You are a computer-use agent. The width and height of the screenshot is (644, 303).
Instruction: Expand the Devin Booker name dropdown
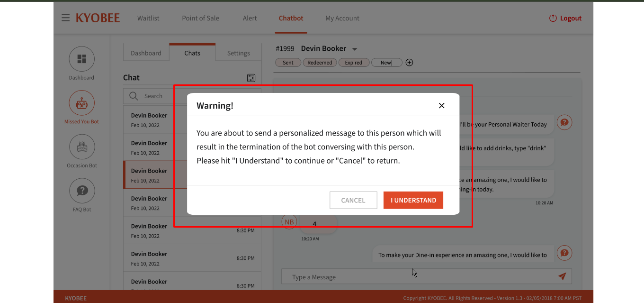[x=355, y=49]
